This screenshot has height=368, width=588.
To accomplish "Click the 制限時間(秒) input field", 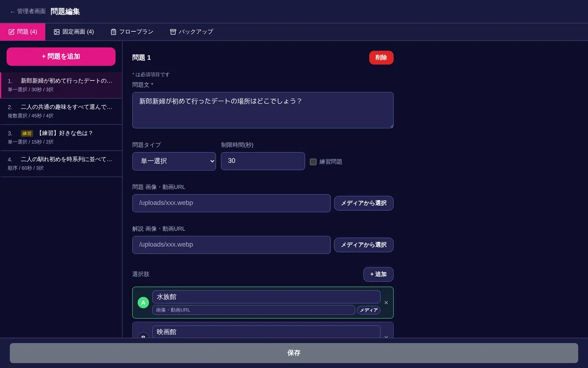I will pyautogui.click(x=263, y=161).
